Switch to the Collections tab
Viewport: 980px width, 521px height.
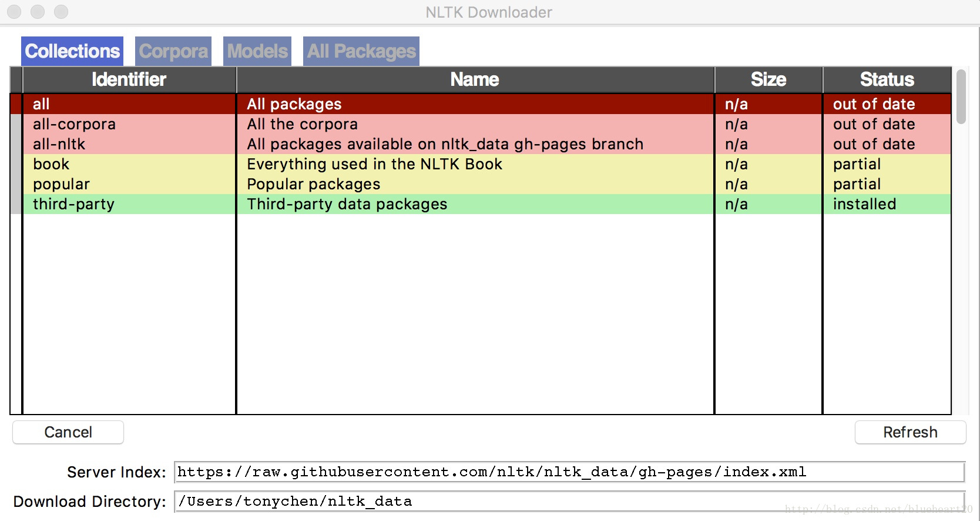(72, 51)
